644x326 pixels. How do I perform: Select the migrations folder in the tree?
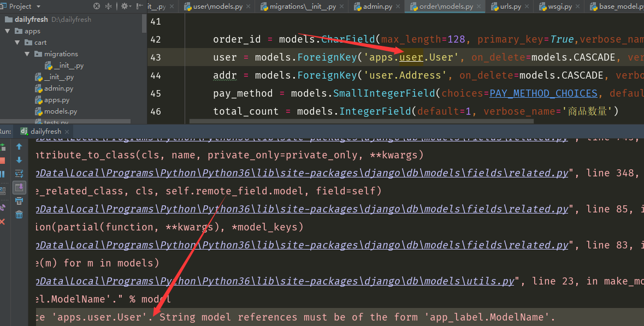point(56,54)
